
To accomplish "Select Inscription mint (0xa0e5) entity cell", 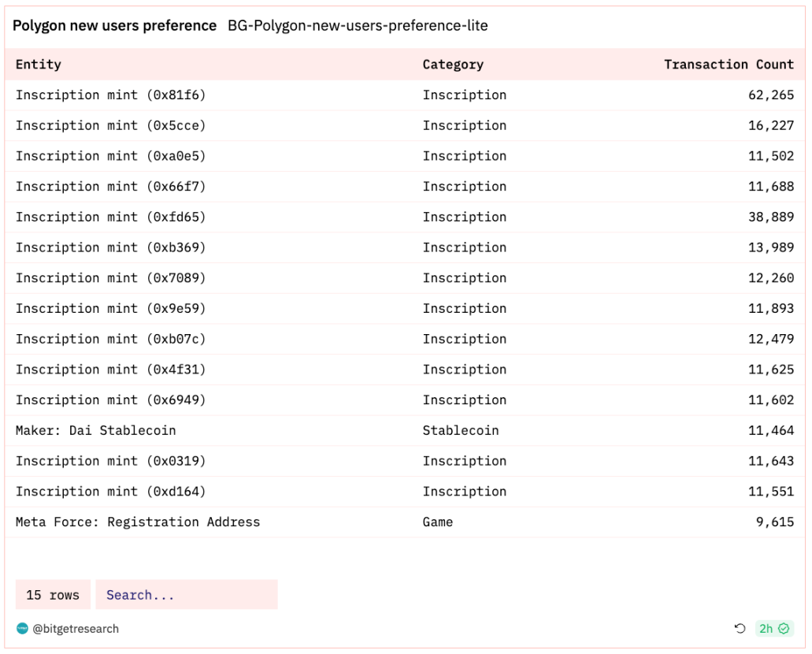I will 111,156.
